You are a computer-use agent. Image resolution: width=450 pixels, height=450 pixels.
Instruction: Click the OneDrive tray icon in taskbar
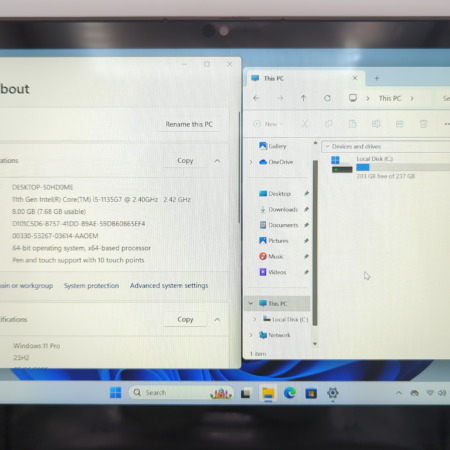click(414, 393)
